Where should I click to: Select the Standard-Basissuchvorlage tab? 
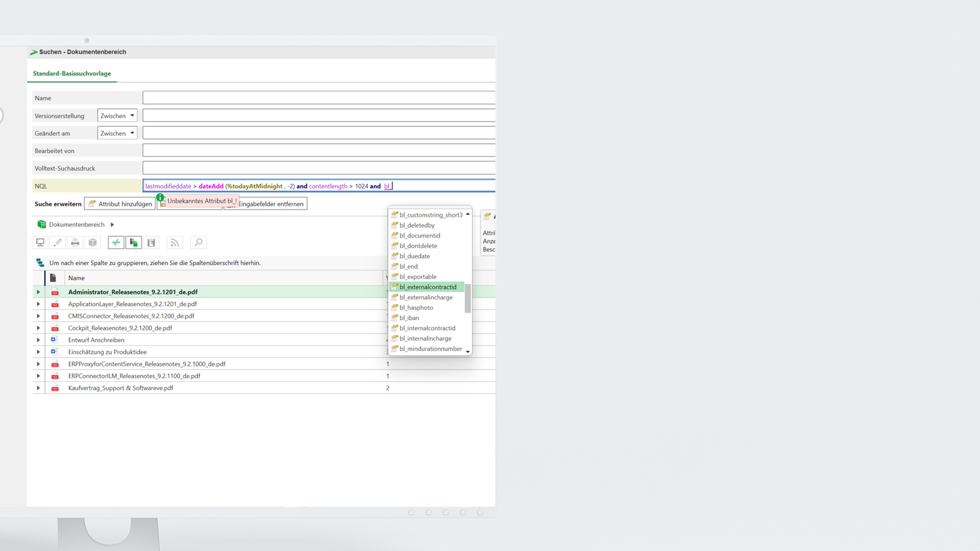[72, 73]
